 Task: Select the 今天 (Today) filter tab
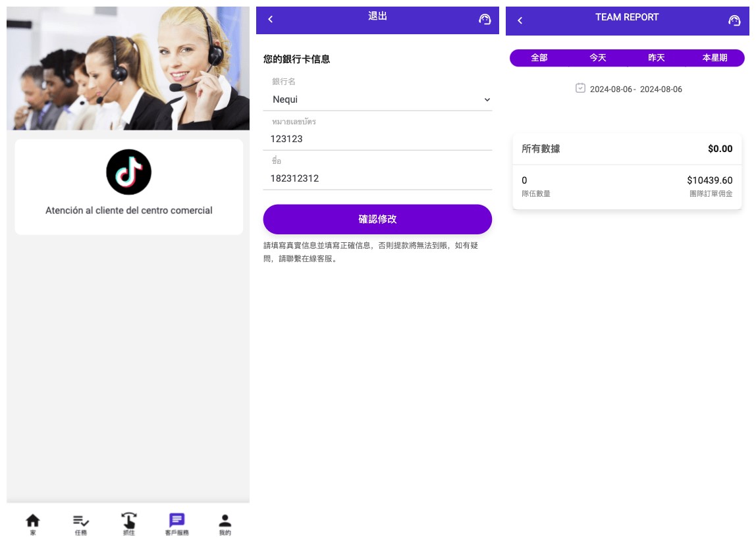tap(598, 58)
